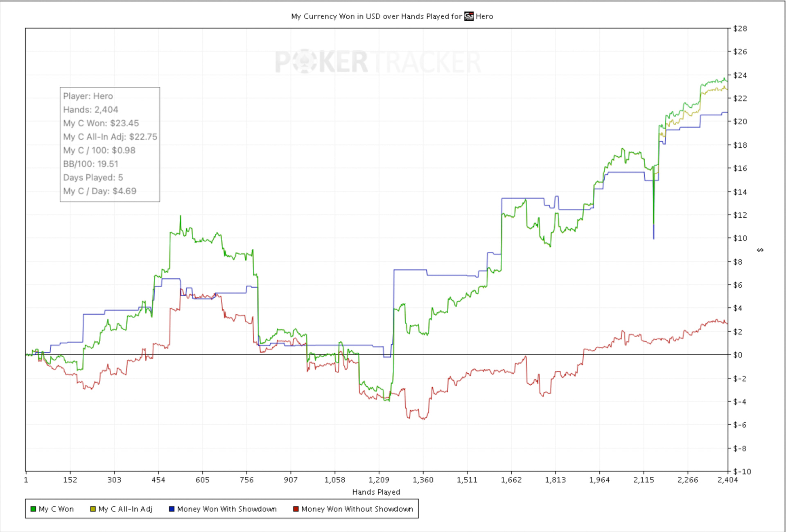Select the 'My C All-In Adj' legend label
The height and width of the screenshot is (532, 786).
125,509
